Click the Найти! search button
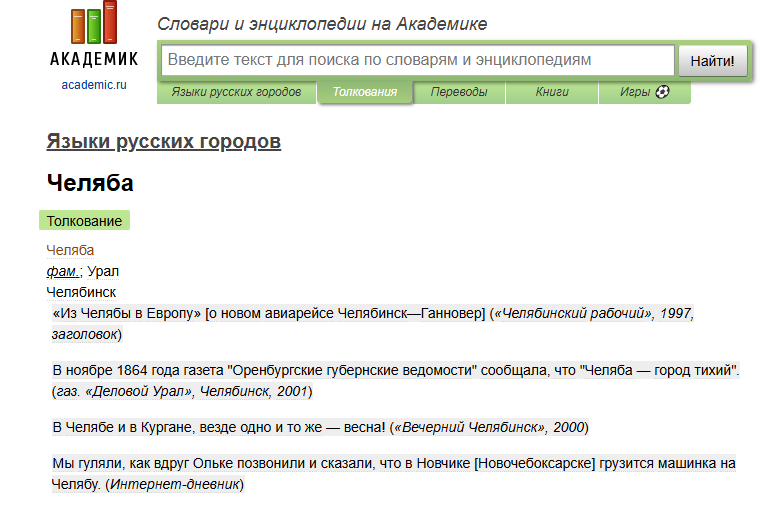 click(713, 61)
